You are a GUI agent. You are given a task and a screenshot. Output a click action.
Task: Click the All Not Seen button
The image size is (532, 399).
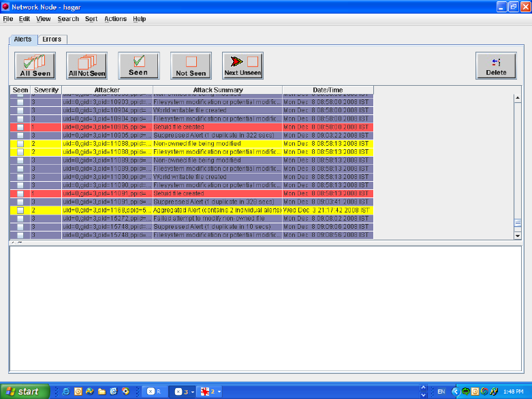(87, 65)
